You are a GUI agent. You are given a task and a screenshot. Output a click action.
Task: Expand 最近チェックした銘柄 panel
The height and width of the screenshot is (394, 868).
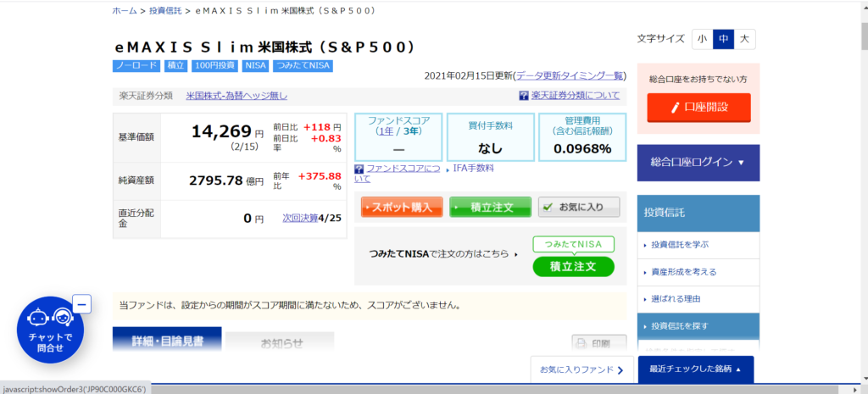click(x=696, y=369)
